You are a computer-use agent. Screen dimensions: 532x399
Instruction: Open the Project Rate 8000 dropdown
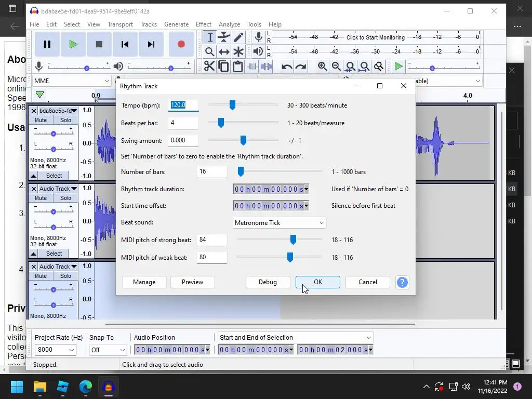55,350
